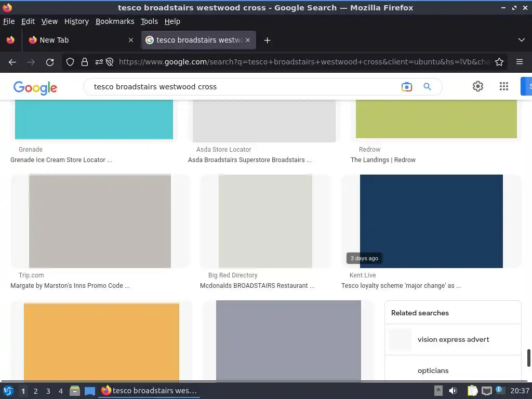Click the page vertical scrollbar handle

coord(528,358)
